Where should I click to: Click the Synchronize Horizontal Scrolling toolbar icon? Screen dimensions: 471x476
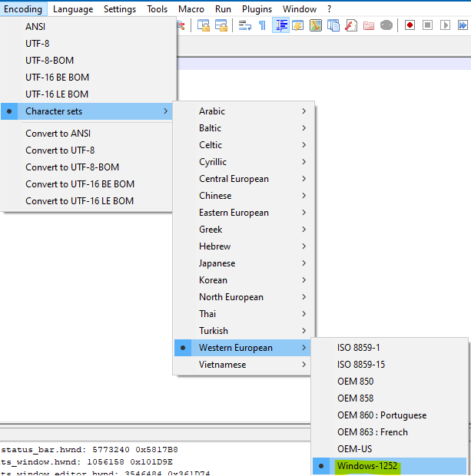pos(221,25)
